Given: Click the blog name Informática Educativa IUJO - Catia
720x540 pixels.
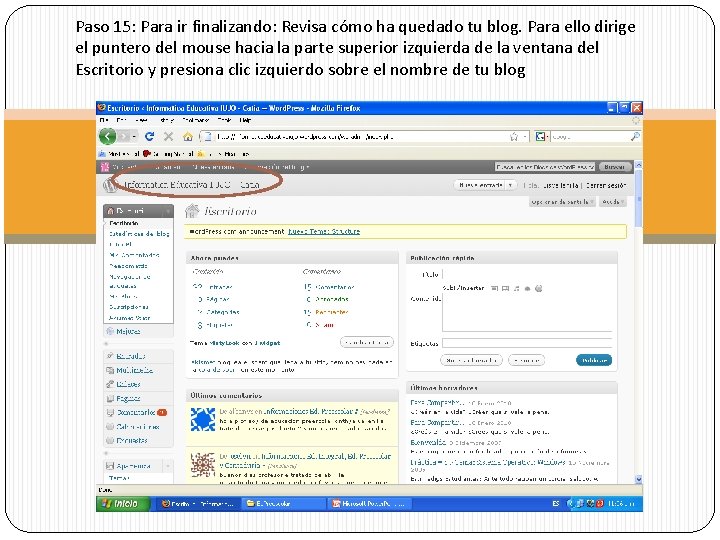Looking at the screenshot, I should click(192, 185).
